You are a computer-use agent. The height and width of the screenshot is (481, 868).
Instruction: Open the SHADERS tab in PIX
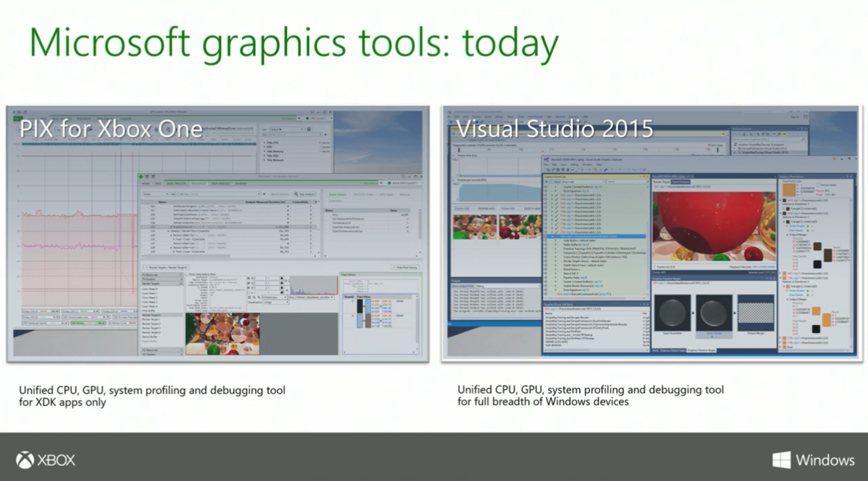click(241, 183)
